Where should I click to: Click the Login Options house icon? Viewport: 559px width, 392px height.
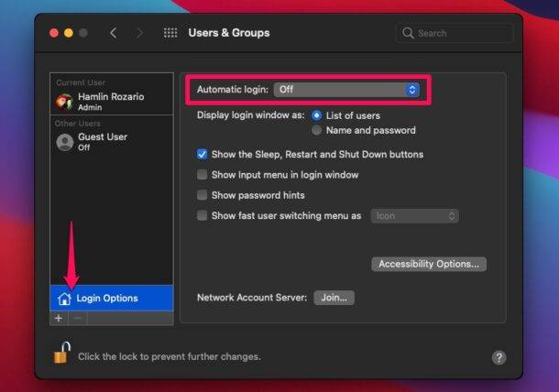(x=64, y=299)
